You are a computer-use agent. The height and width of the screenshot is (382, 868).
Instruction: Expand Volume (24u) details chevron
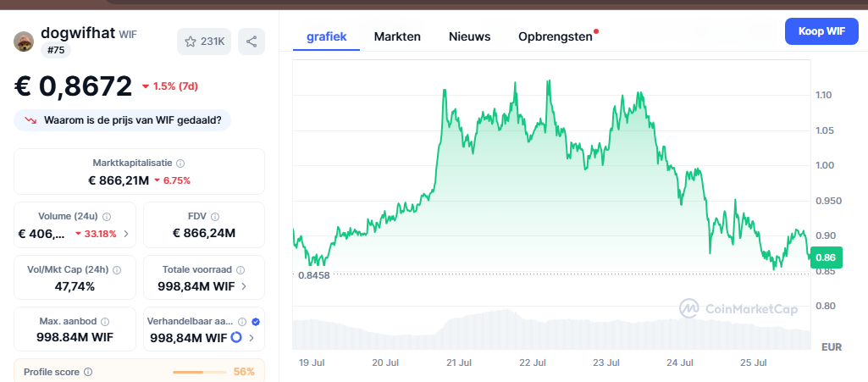click(126, 234)
